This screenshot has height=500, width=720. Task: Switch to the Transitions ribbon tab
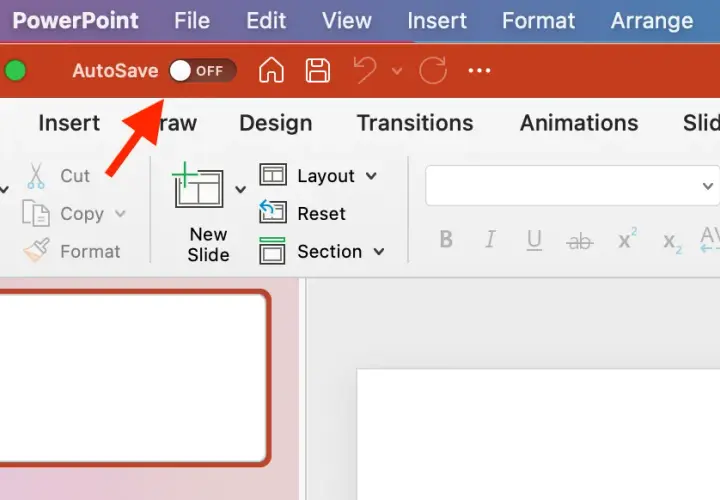pos(415,123)
